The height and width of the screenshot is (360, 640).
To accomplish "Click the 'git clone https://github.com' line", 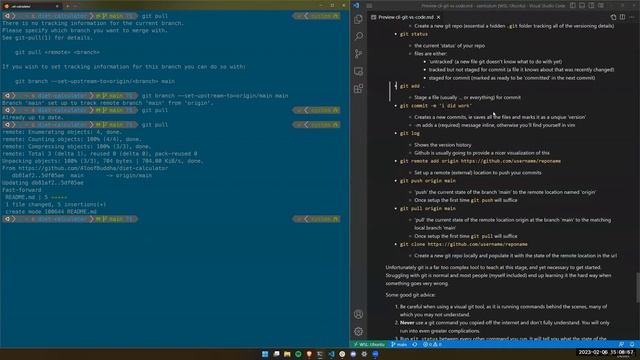I will click(x=464, y=244).
